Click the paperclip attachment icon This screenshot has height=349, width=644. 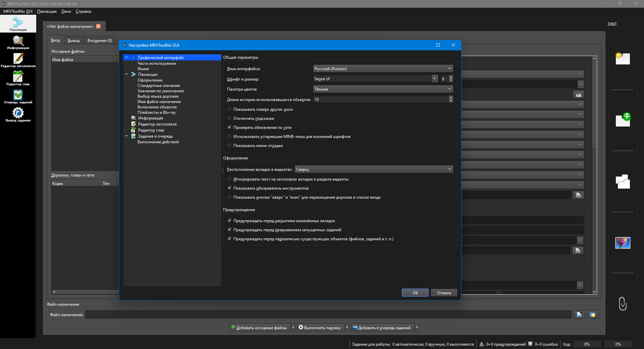coord(623,303)
